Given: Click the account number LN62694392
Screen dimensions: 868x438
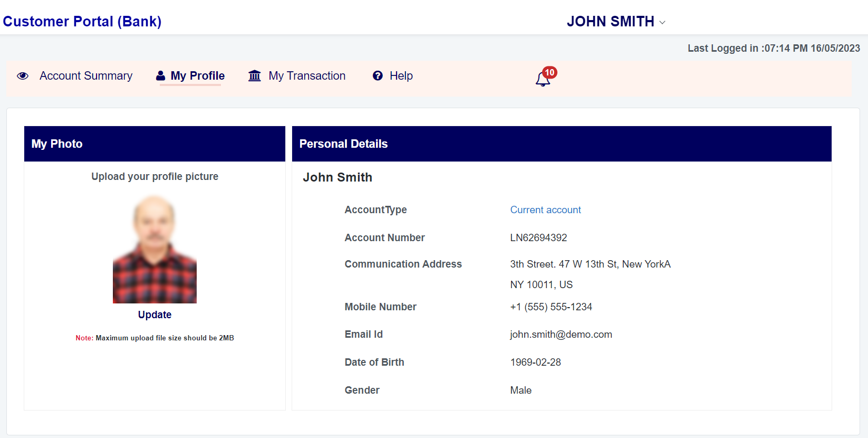Looking at the screenshot, I should point(538,238).
